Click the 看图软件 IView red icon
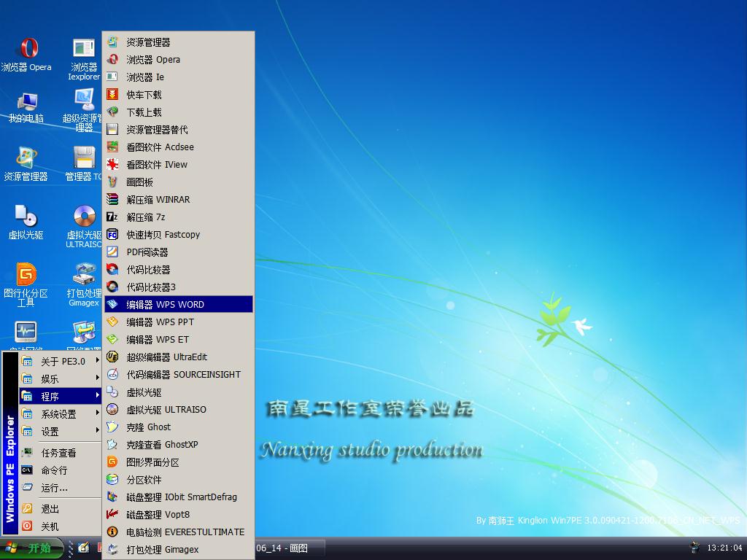 click(112, 164)
